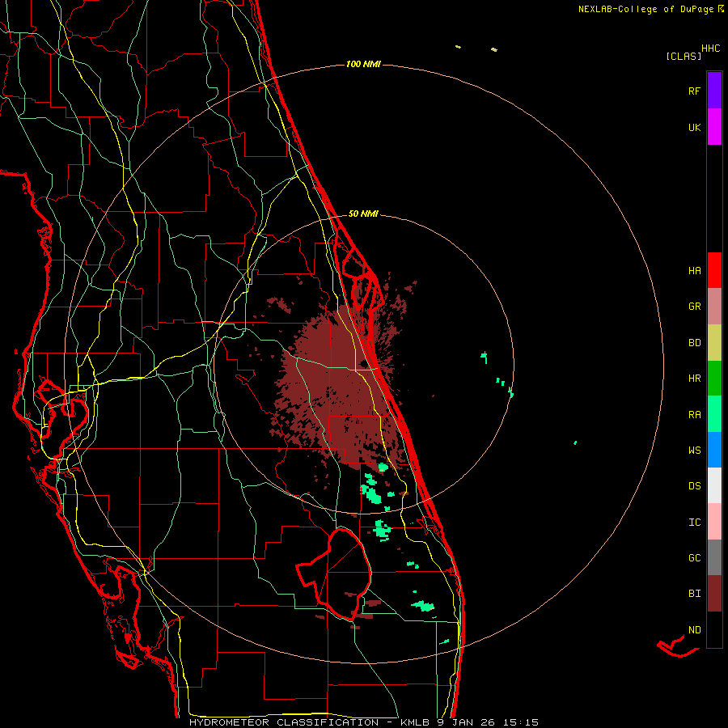
Task: Click the UK legend label
Action: [694, 127]
